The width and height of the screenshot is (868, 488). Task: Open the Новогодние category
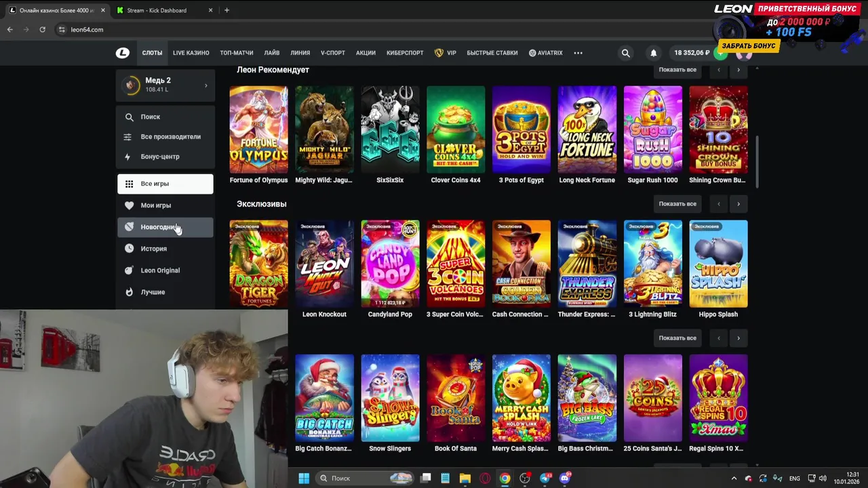165,227
